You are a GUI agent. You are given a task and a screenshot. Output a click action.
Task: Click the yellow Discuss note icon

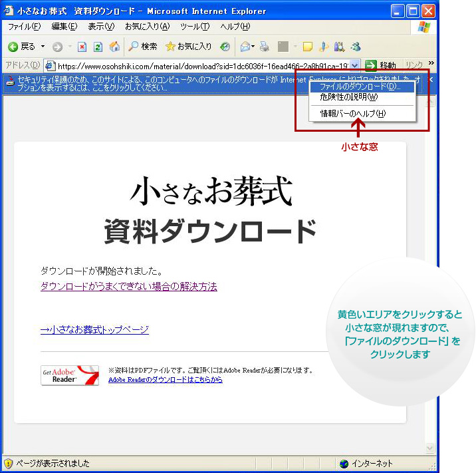coord(308,47)
